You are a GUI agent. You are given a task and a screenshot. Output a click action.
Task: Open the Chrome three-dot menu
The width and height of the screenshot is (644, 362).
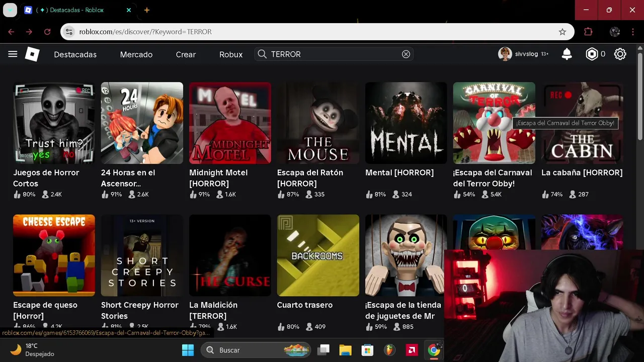click(633, 32)
